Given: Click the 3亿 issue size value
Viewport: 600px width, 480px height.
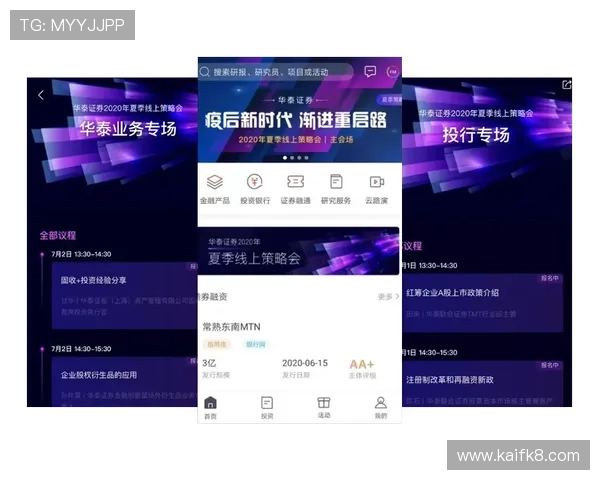Looking at the screenshot, I should [x=209, y=363].
